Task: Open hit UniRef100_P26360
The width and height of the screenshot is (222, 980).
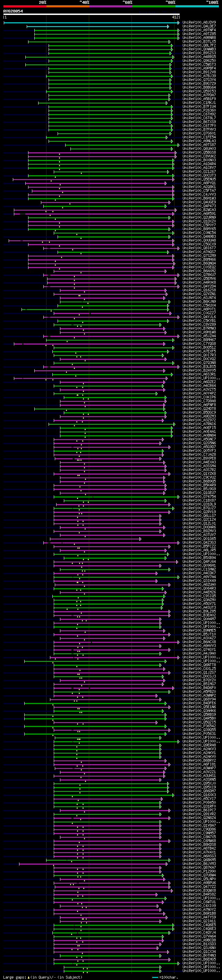Action: click(x=199, y=110)
